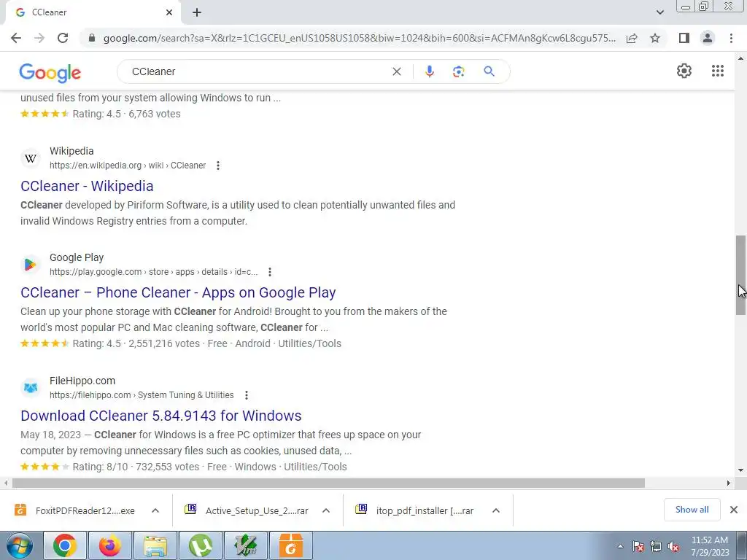The width and height of the screenshot is (747, 560).
Task: Open the Chrome three-dot menu
Action: (x=731, y=38)
